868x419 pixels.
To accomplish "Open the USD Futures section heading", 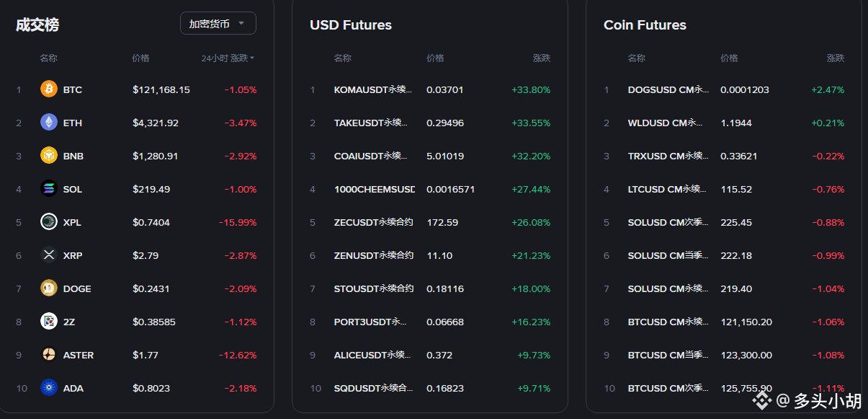I will click(x=351, y=25).
